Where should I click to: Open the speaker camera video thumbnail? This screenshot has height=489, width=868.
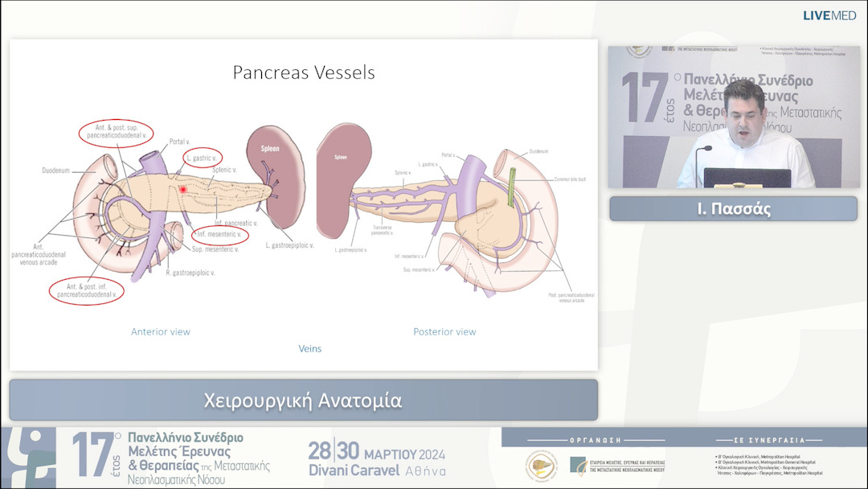tap(733, 117)
